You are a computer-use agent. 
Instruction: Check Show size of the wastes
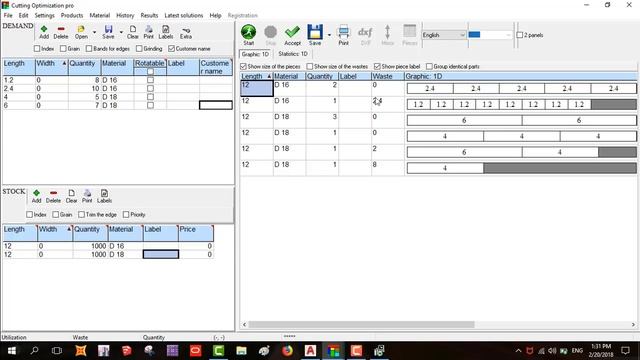[x=310, y=66]
